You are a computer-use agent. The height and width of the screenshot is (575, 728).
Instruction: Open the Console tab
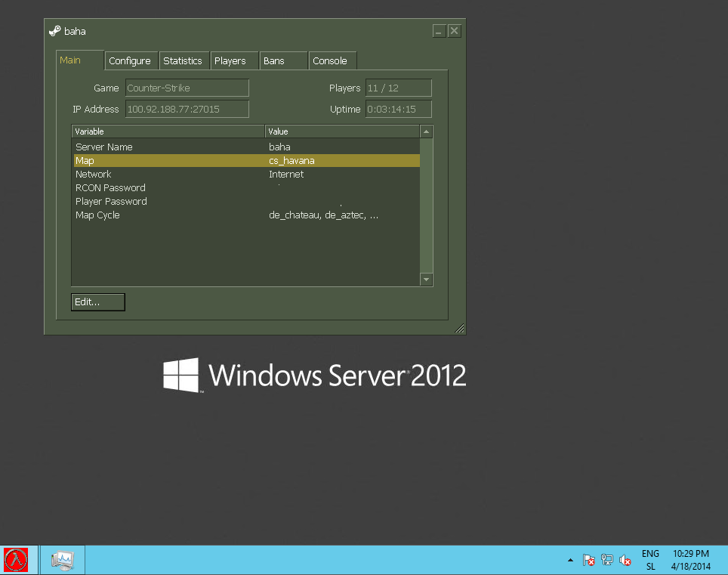(332, 61)
